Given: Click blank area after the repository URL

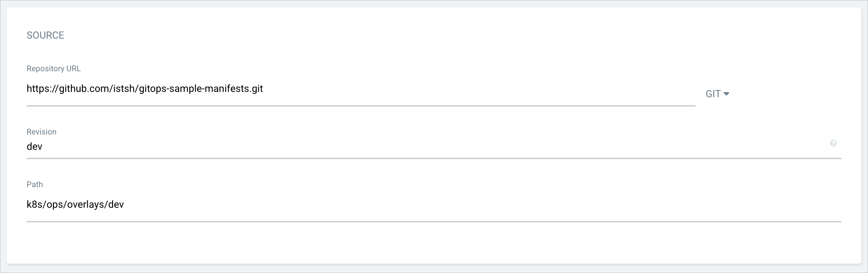Looking at the screenshot, I should [x=472, y=89].
